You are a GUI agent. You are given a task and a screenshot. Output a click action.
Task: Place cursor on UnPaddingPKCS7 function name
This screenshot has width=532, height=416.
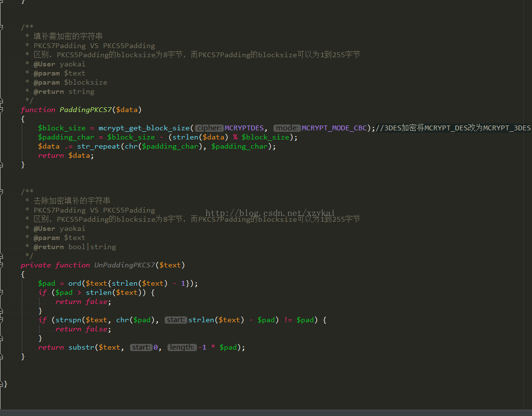click(125, 265)
